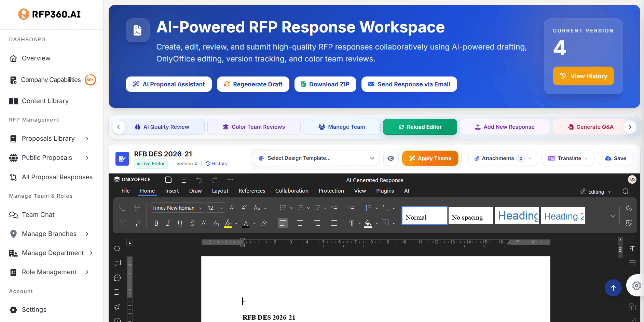Screen dimensions: 644x322
Task: Expand Proposals Library in the sidebar
Action: pyautogui.click(x=87, y=139)
